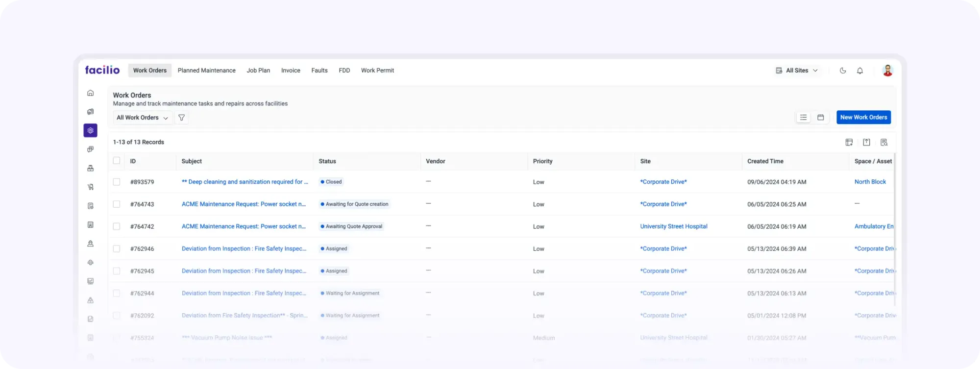Select checkbox for work order #893579
This screenshot has width=980, height=369.
pyautogui.click(x=117, y=182)
